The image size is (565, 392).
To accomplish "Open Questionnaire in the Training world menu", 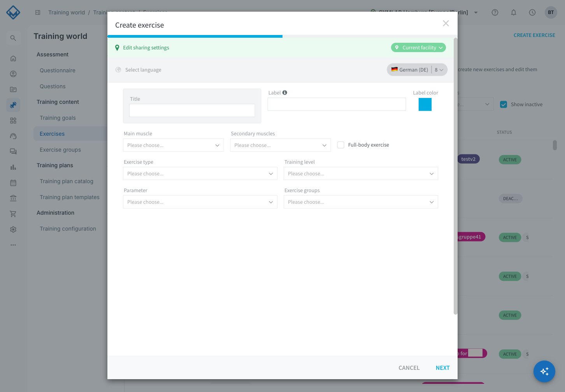I will click(58, 70).
